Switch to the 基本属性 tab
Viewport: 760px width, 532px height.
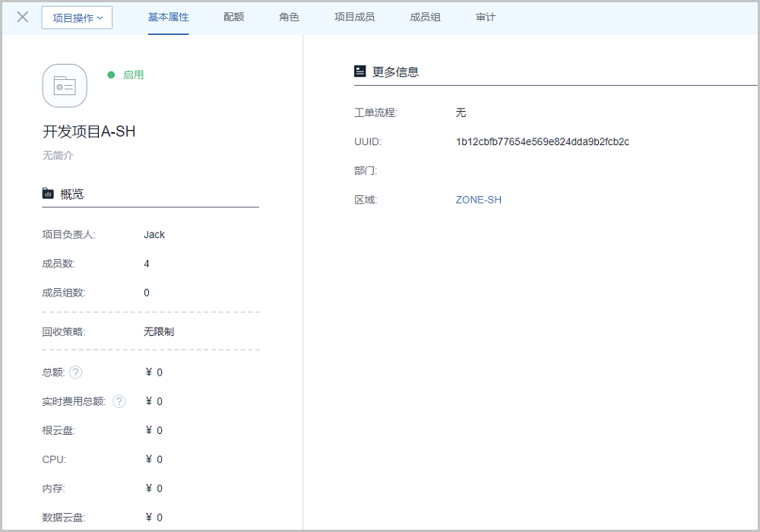click(168, 17)
